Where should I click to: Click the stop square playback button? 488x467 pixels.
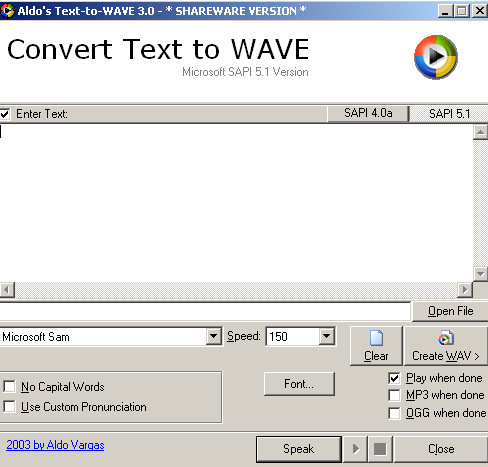380,449
